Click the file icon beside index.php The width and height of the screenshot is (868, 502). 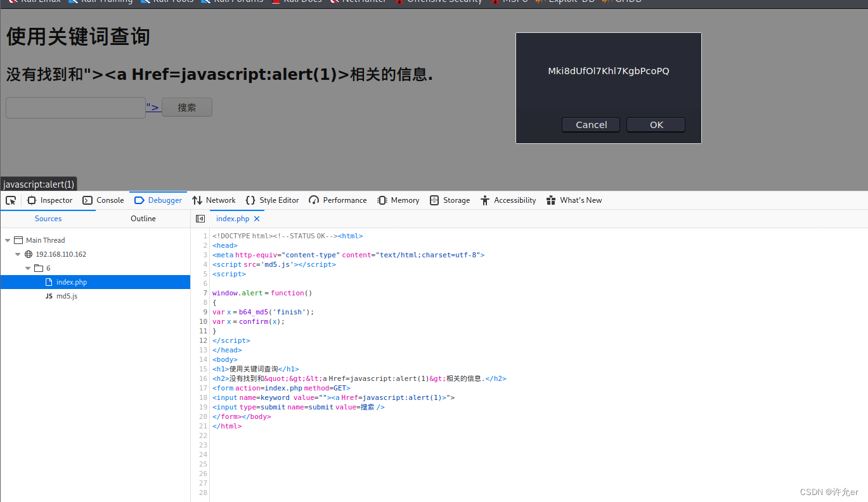point(49,282)
